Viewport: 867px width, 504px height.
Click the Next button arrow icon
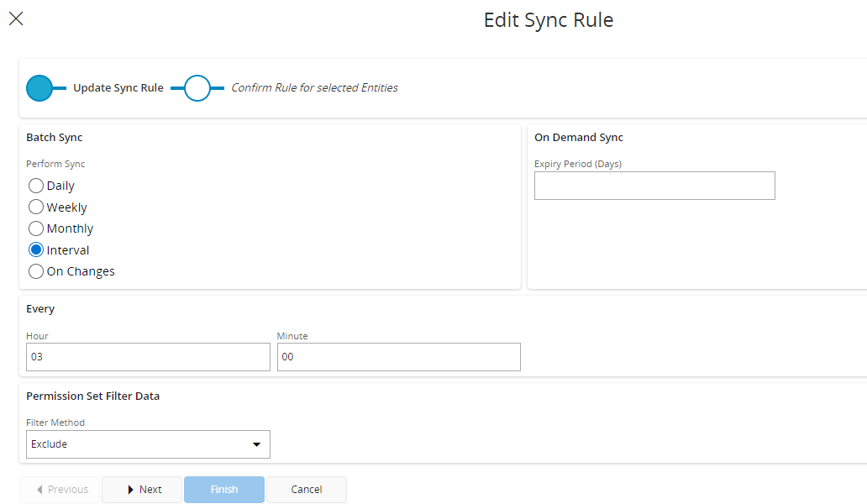pos(130,490)
